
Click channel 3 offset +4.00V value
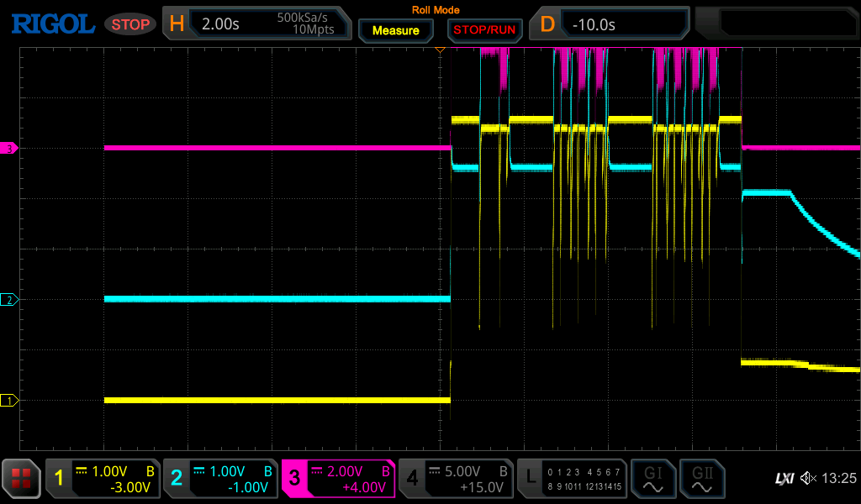[x=364, y=487]
